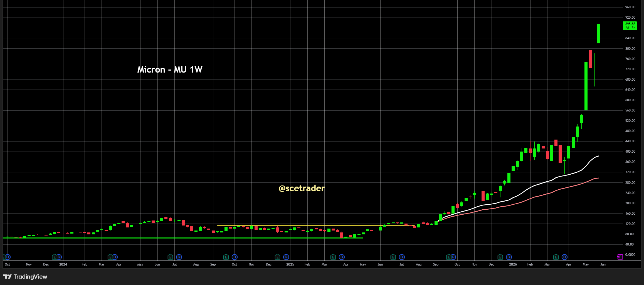Select the late December 2023 dividend D marker
644x285 pixels.
tap(59, 257)
